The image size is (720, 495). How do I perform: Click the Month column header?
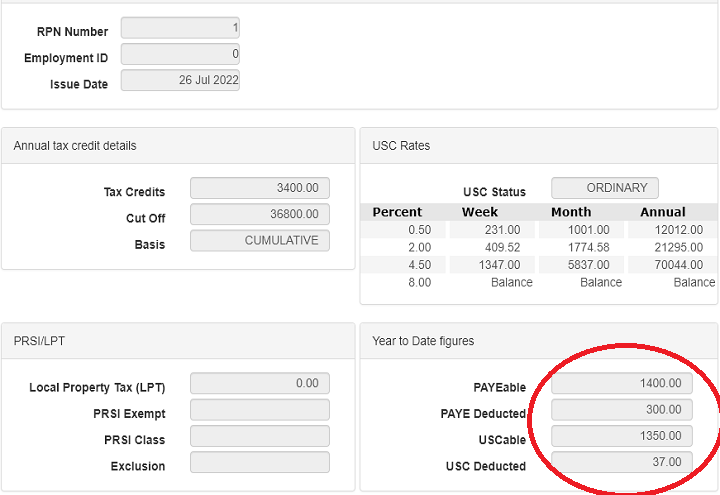(571, 212)
